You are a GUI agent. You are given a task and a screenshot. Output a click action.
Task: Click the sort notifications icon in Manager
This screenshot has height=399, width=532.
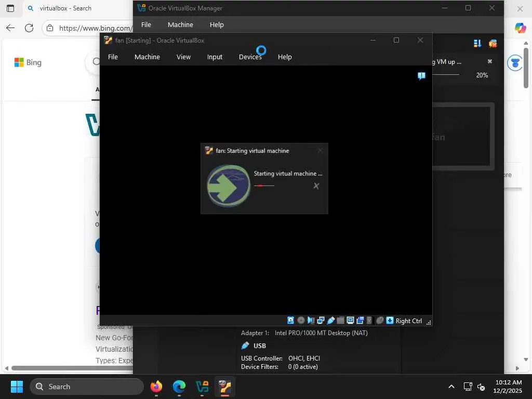click(x=477, y=44)
